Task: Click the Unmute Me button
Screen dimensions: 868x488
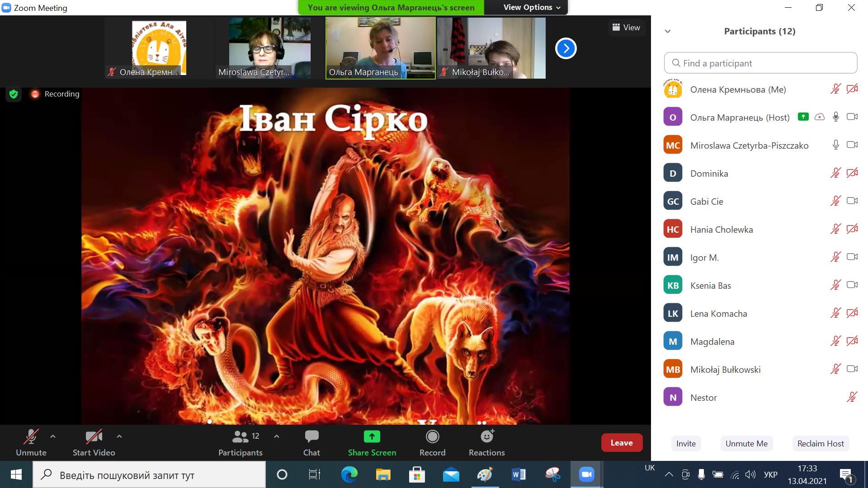Action: [746, 444]
